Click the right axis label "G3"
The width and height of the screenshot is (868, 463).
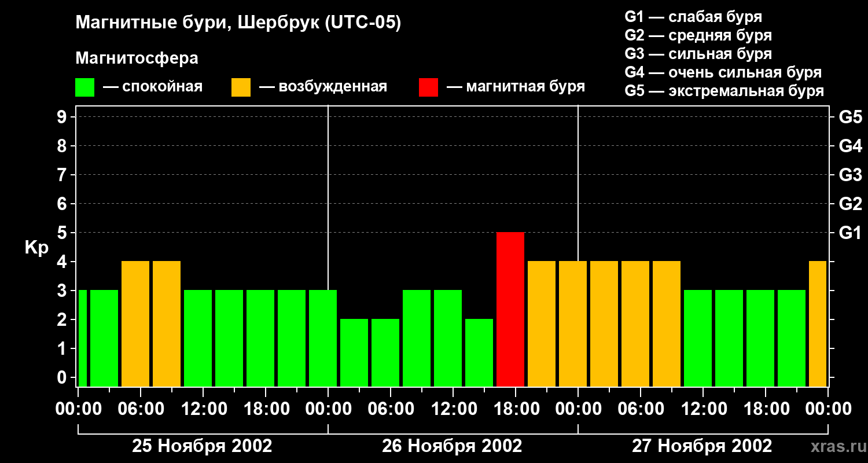[850, 175]
